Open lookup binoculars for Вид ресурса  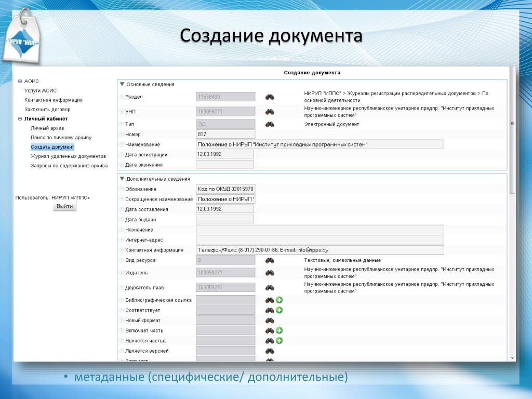tap(270, 260)
